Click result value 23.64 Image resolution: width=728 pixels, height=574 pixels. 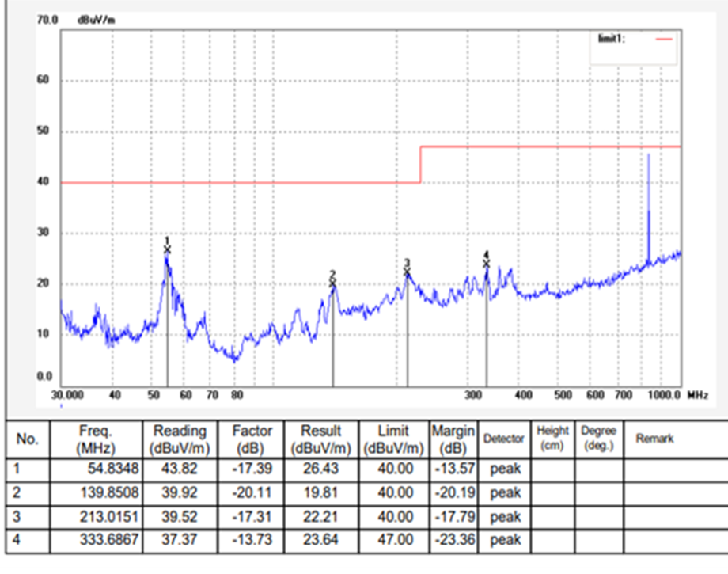pos(320,540)
